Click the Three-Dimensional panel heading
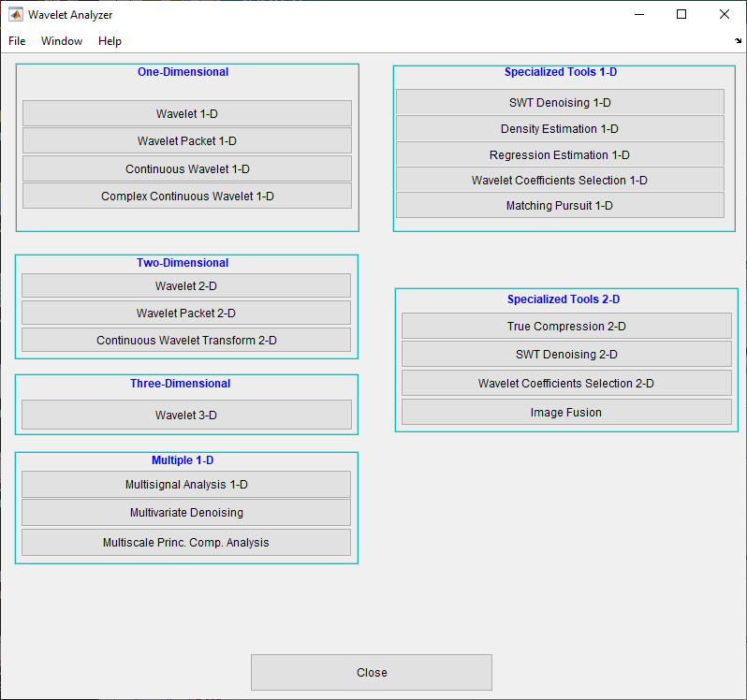This screenshot has width=747, height=700. 180,384
